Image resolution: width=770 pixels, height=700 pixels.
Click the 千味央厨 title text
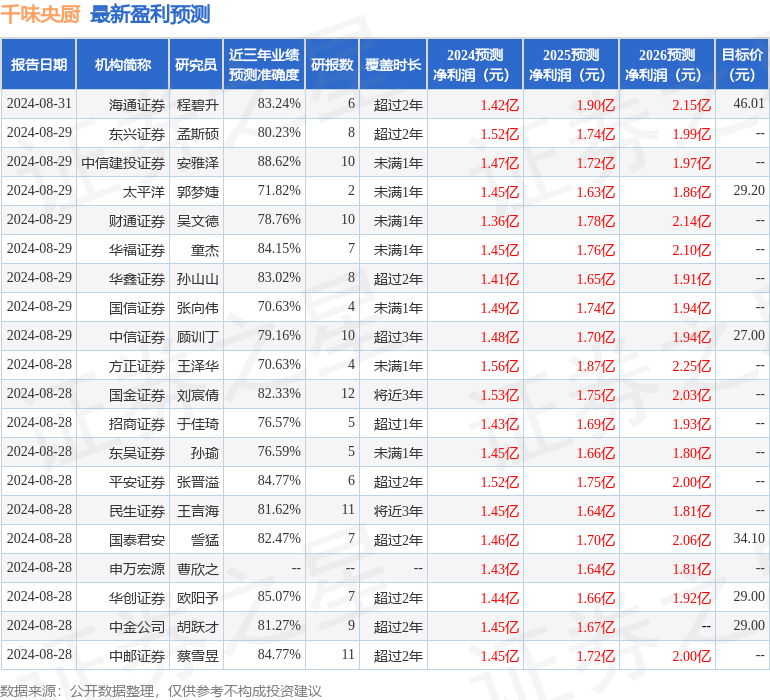pos(40,14)
